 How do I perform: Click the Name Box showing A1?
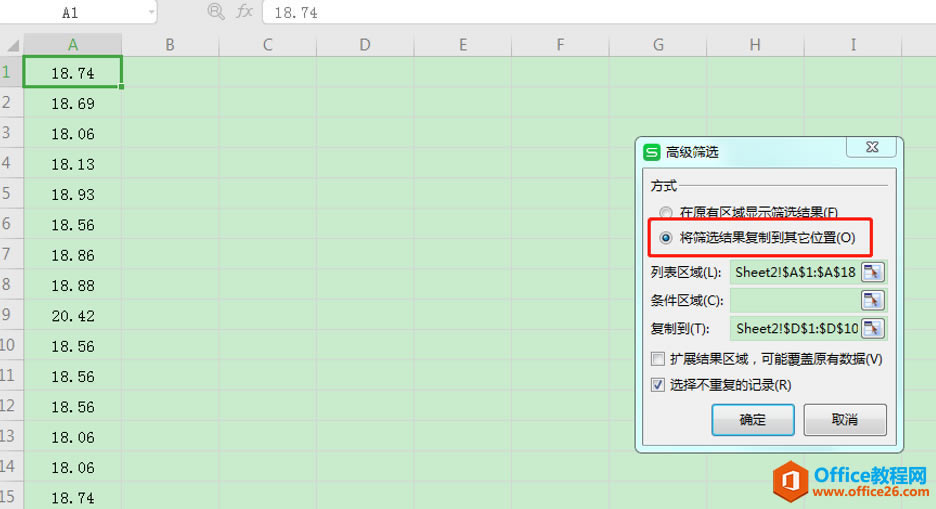pyautogui.click(x=70, y=12)
